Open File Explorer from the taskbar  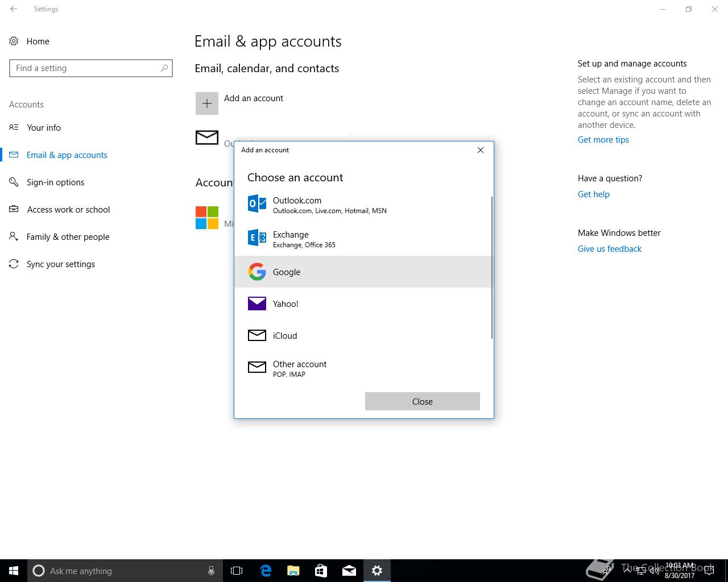pos(293,571)
